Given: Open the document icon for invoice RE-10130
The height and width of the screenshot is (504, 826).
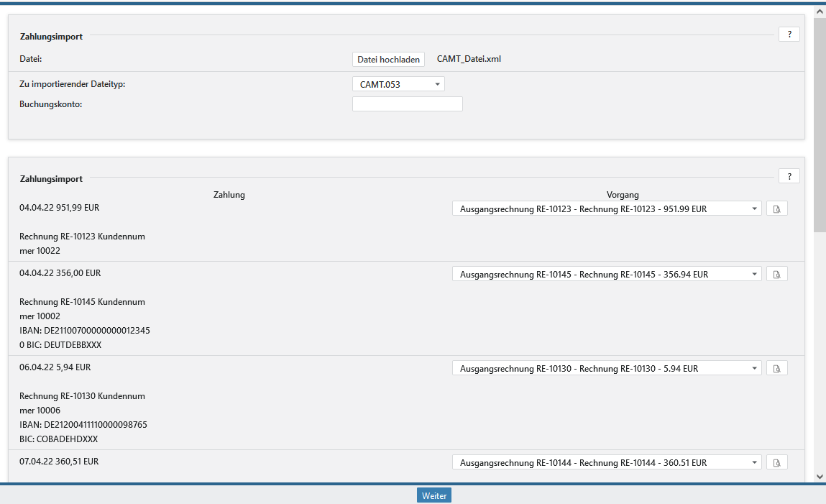Looking at the screenshot, I should point(776,368).
